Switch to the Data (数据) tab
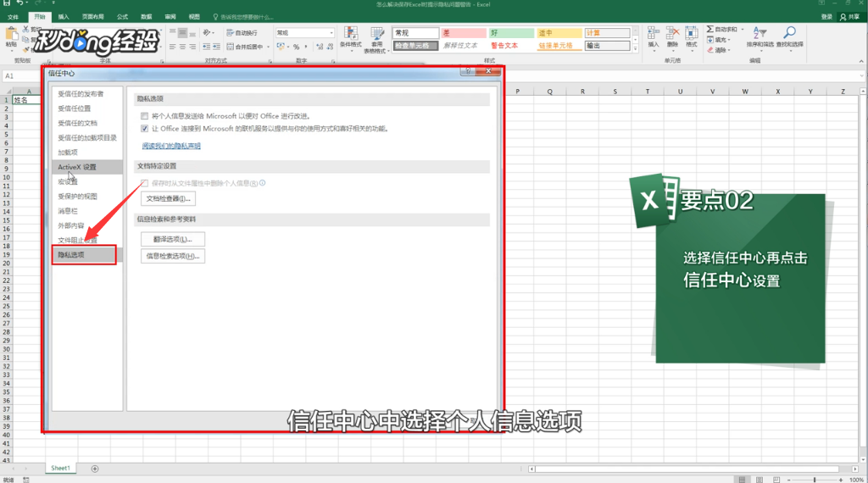 (146, 17)
